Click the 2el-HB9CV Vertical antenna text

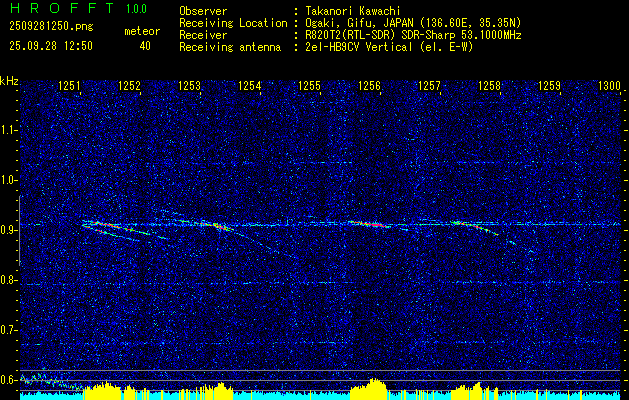[x=389, y=47]
